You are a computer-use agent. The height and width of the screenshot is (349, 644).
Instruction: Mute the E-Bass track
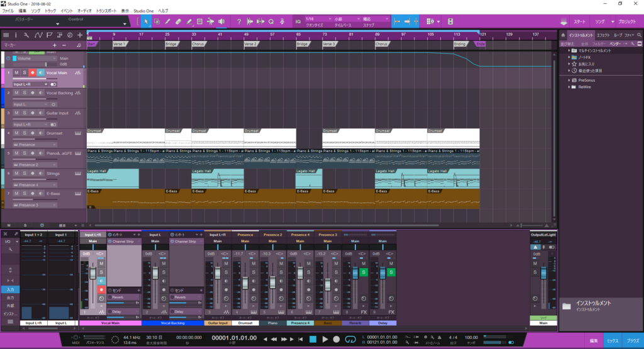coord(16,194)
